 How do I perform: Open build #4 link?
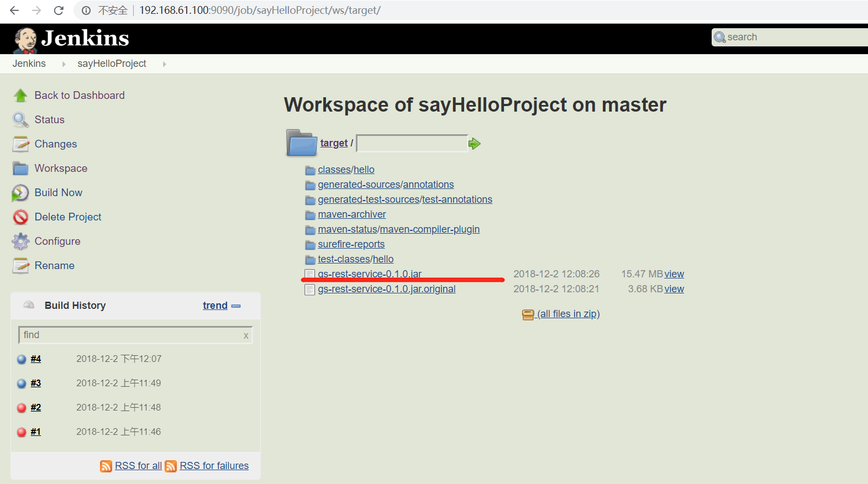(x=36, y=359)
